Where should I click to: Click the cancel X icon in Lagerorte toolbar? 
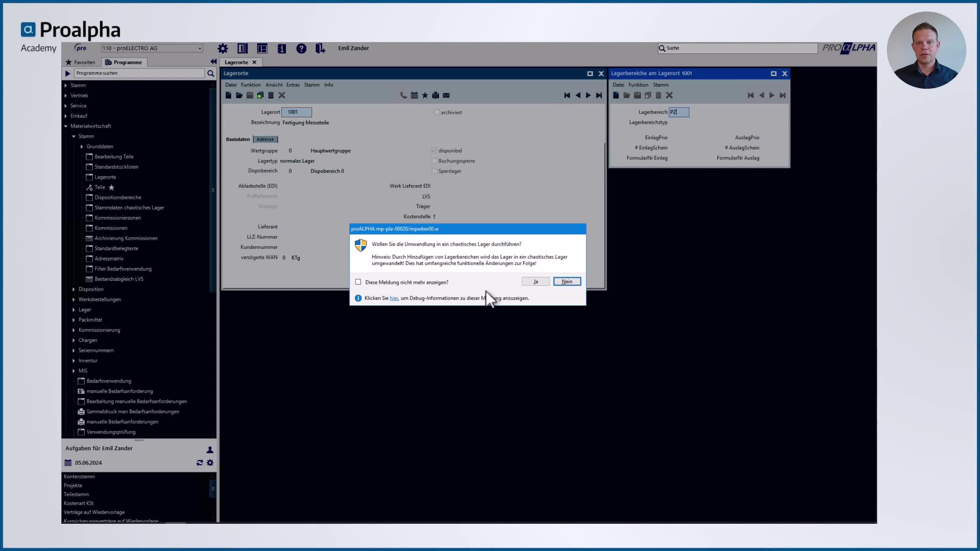pos(281,95)
